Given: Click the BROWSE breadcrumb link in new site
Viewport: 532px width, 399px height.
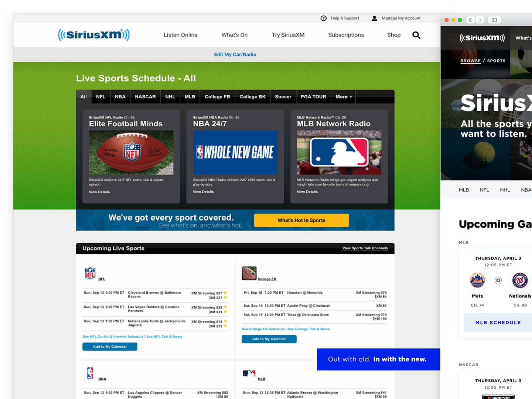Looking at the screenshot, I should point(470,61).
